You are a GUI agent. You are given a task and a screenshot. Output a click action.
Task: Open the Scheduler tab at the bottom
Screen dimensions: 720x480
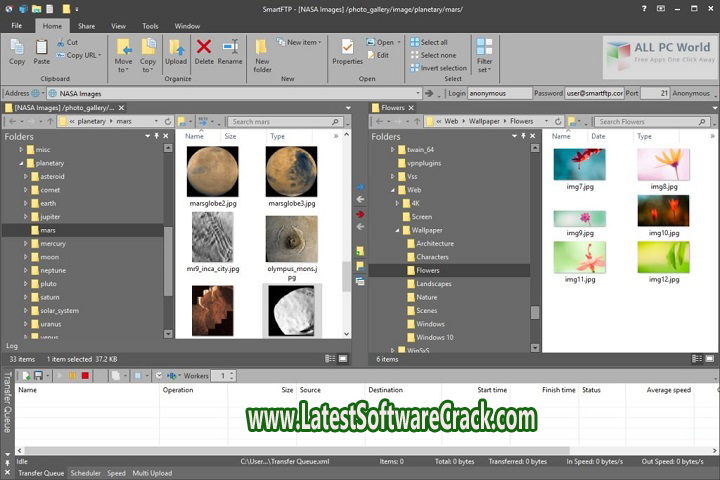pos(85,473)
